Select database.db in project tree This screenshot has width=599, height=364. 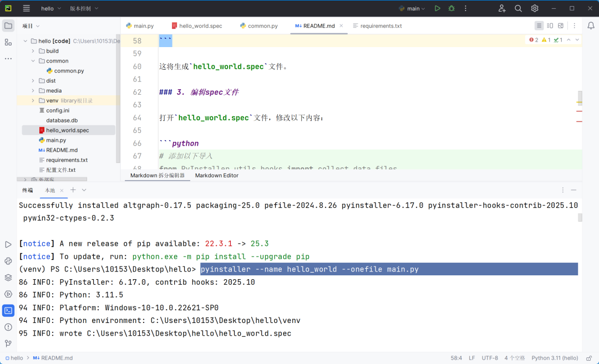(x=62, y=120)
